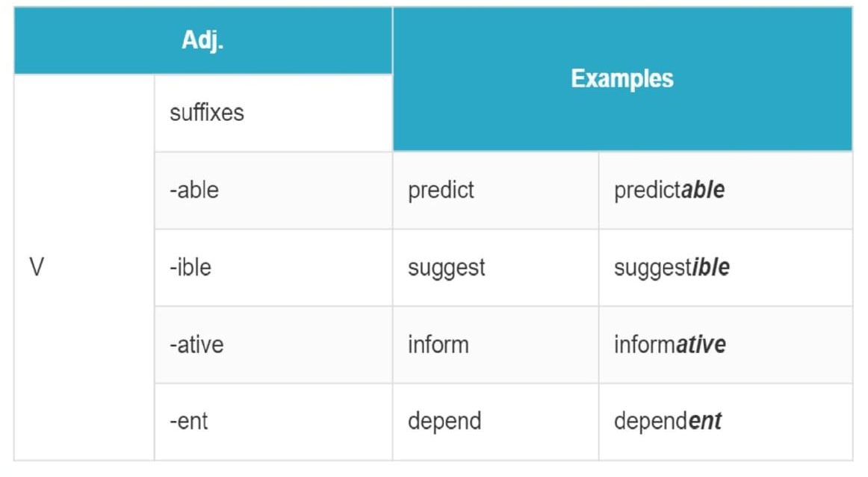Click the bold able ending in predictable

(703, 190)
